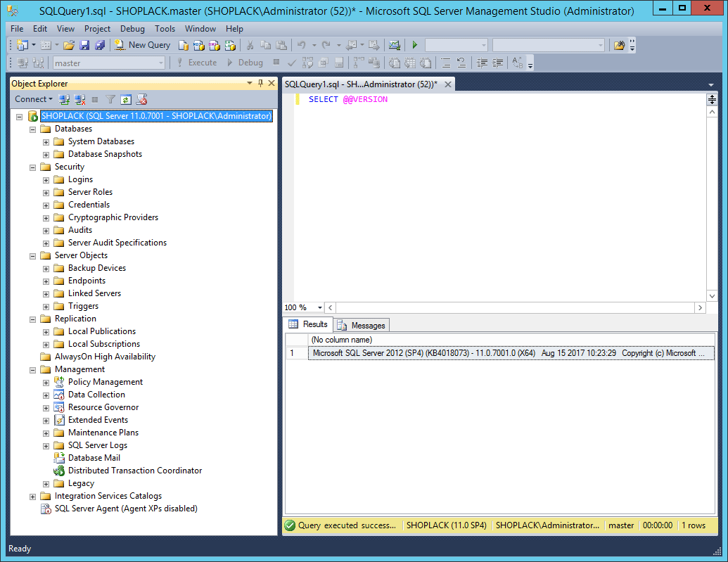Close the Object Explorer panel
The image size is (728, 562).
coord(272,83)
